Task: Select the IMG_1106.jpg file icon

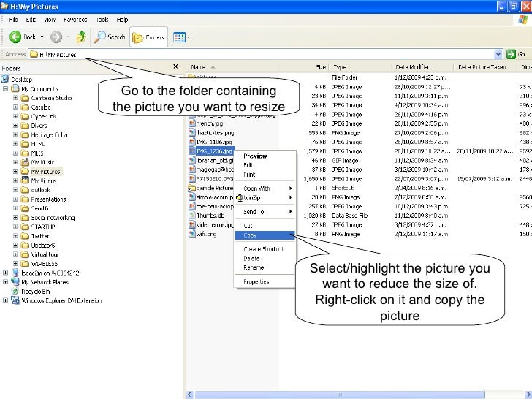Action: 192,142
